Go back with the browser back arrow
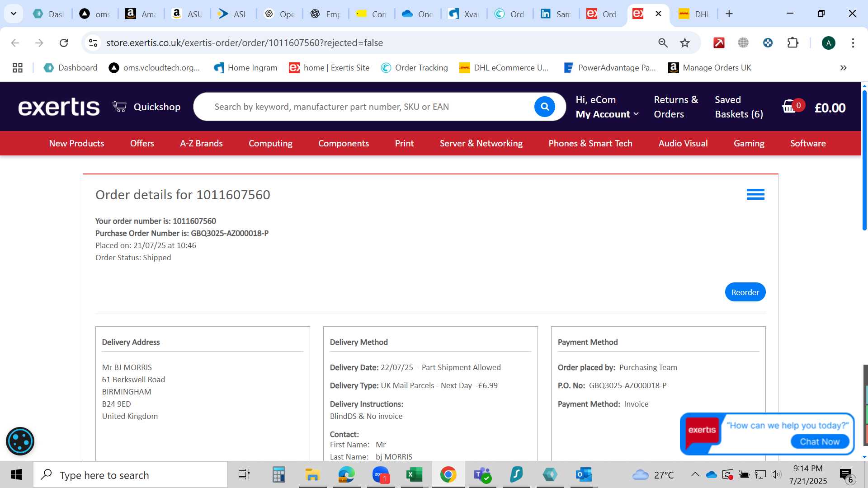Viewport: 868px width, 488px height. [15, 43]
